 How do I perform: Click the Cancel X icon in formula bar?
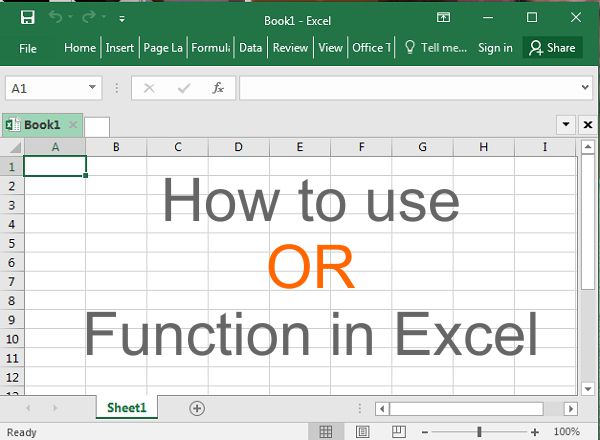coord(149,88)
